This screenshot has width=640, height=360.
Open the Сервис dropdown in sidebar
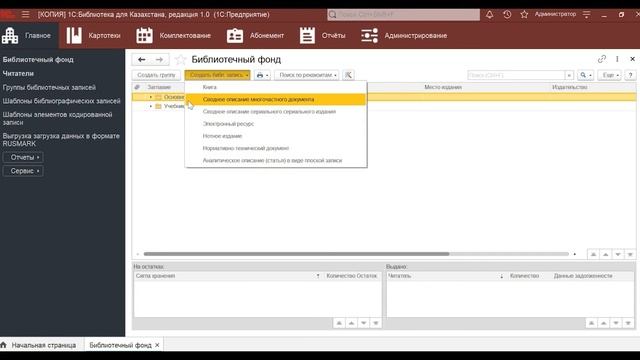coord(24,171)
